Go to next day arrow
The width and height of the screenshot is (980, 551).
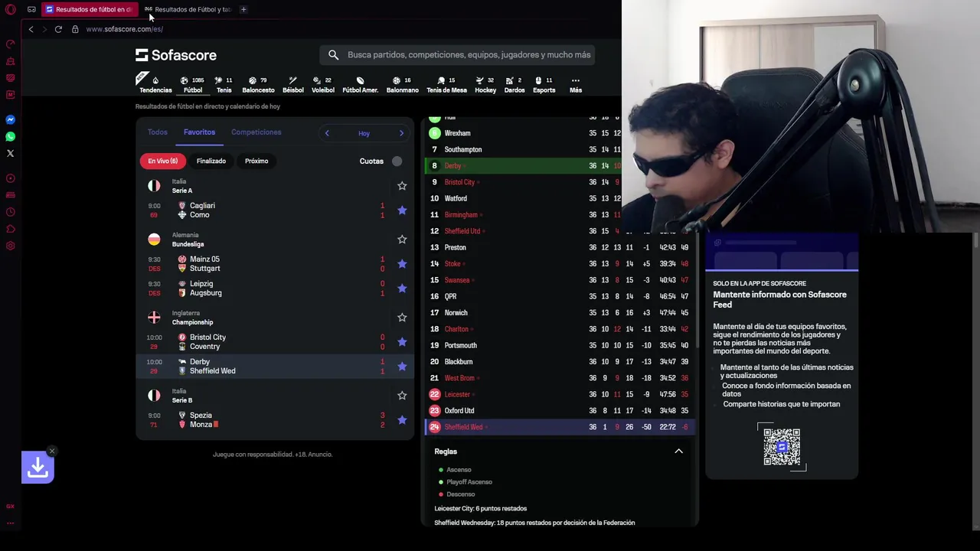(x=401, y=133)
